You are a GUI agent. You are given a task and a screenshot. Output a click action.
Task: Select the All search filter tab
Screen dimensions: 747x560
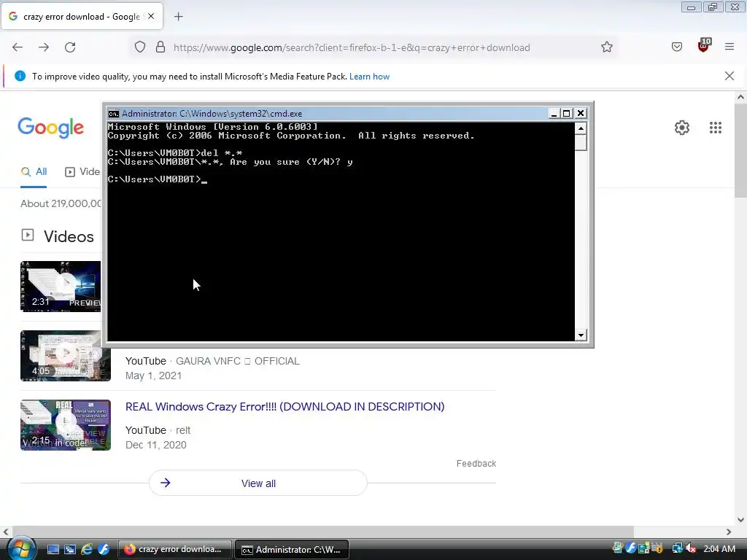coord(34,172)
